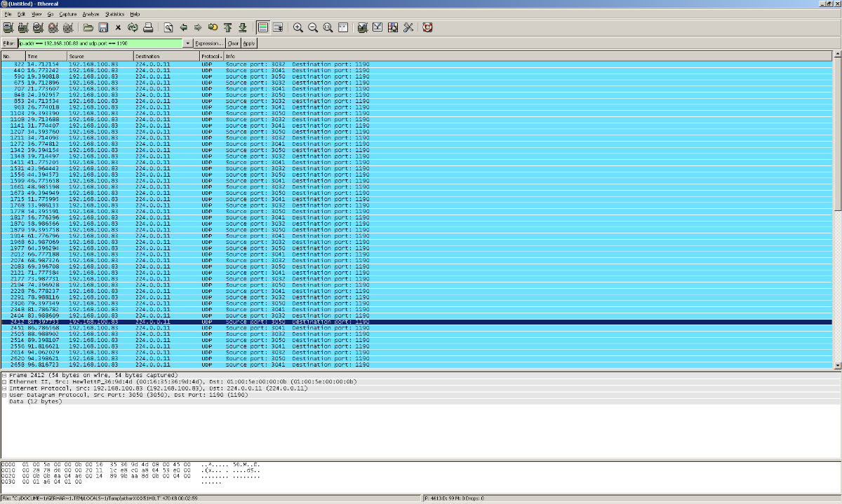This screenshot has height=504, width=842.
Task: Jump to the first packet using the up-arrow icon
Action: [227, 28]
